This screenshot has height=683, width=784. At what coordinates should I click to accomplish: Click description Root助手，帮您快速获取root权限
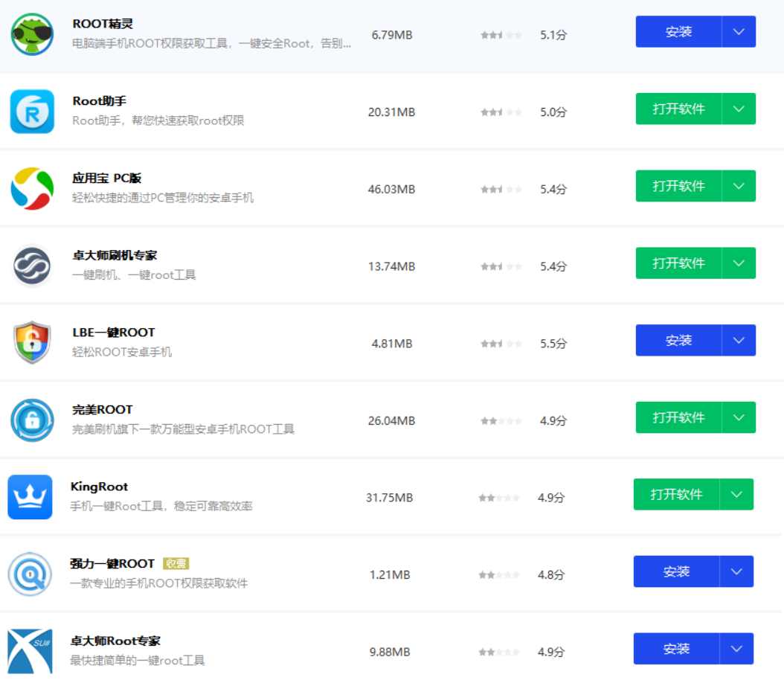tap(158, 121)
